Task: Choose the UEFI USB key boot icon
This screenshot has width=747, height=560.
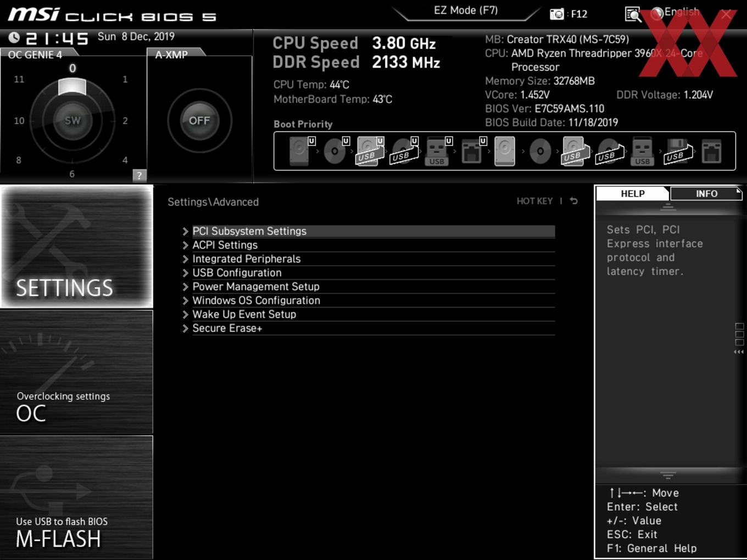Action: click(x=438, y=151)
